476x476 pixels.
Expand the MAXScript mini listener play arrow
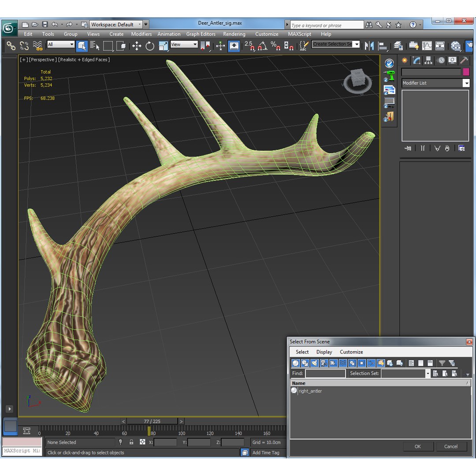tap(10, 409)
